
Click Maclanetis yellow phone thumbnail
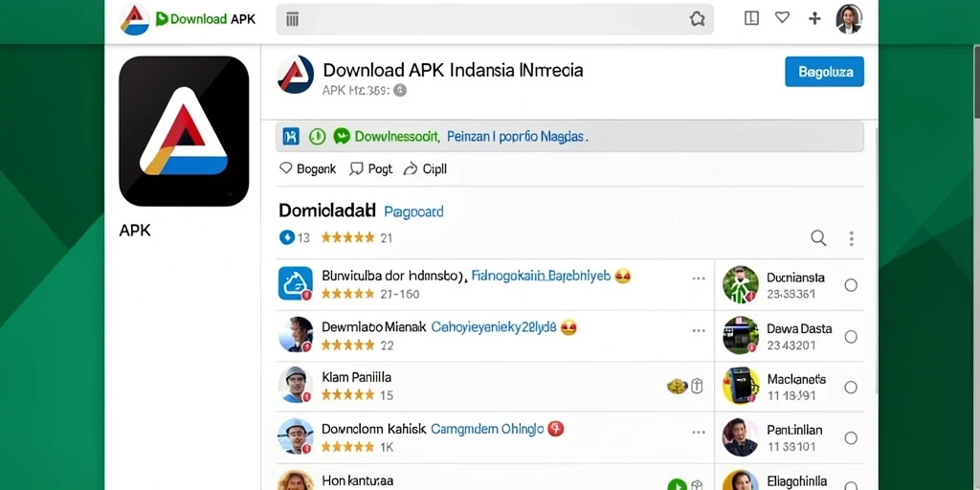741,387
